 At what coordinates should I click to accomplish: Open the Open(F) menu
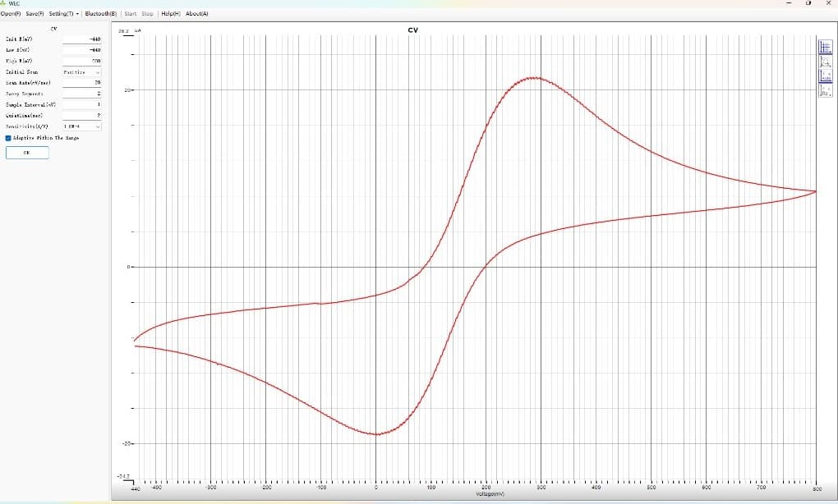11,13
